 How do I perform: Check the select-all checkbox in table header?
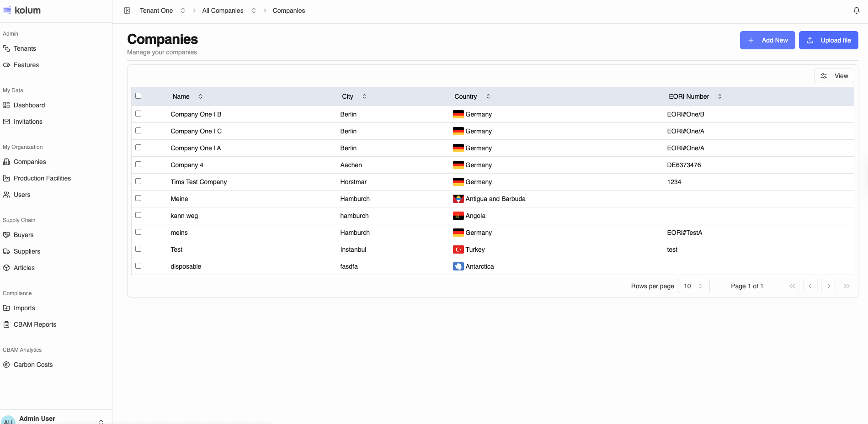click(x=138, y=96)
